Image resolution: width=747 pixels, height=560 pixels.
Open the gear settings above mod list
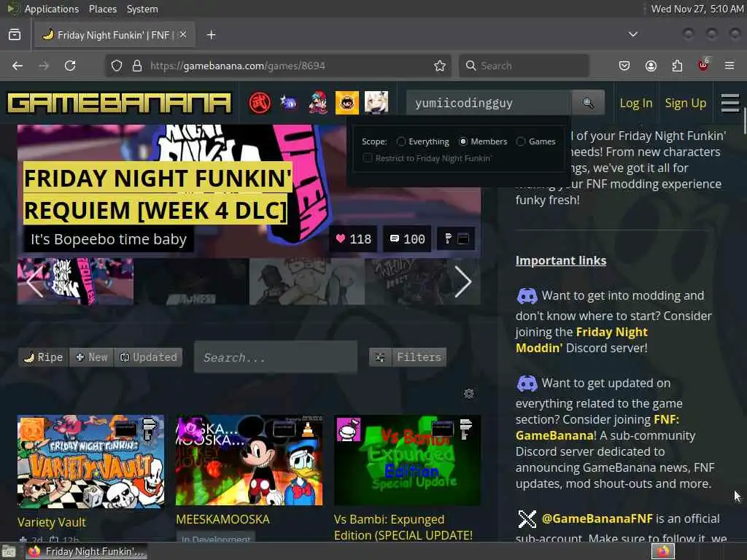click(469, 393)
